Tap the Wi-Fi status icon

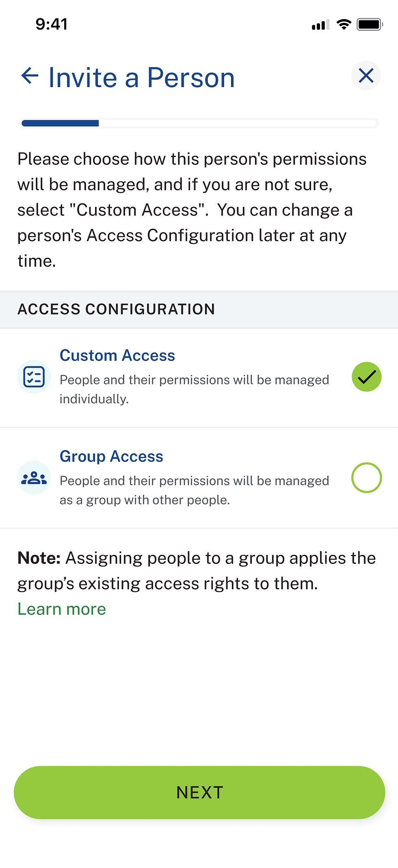click(344, 24)
